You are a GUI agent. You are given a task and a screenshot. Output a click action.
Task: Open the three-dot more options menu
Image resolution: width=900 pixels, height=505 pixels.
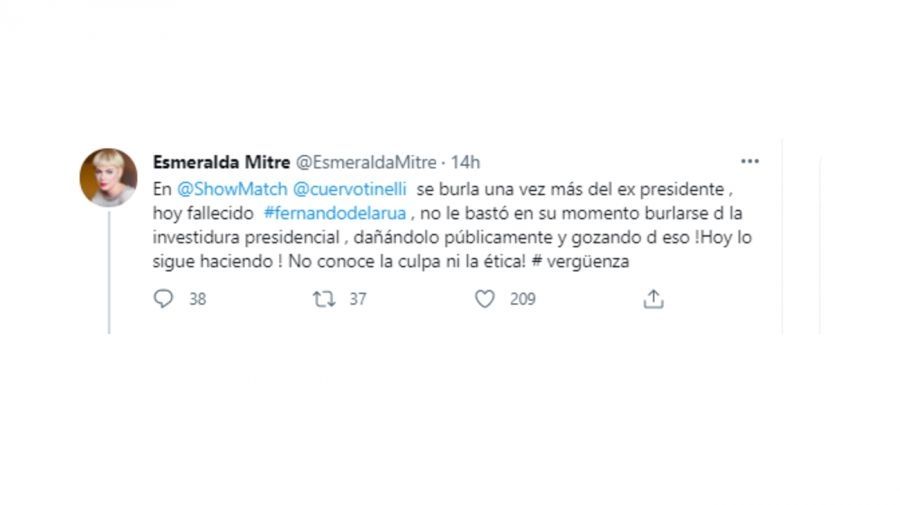[x=749, y=161]
